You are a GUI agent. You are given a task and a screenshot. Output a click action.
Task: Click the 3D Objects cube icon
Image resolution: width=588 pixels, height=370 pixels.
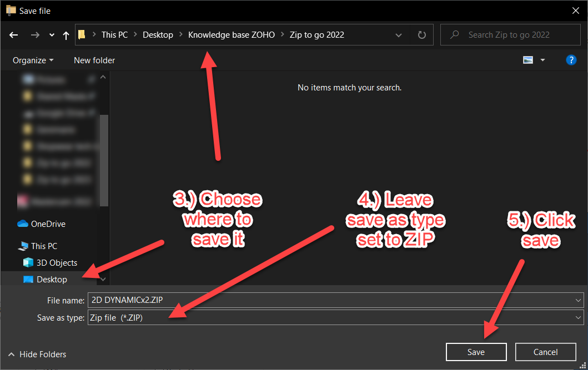click(28, 262)
